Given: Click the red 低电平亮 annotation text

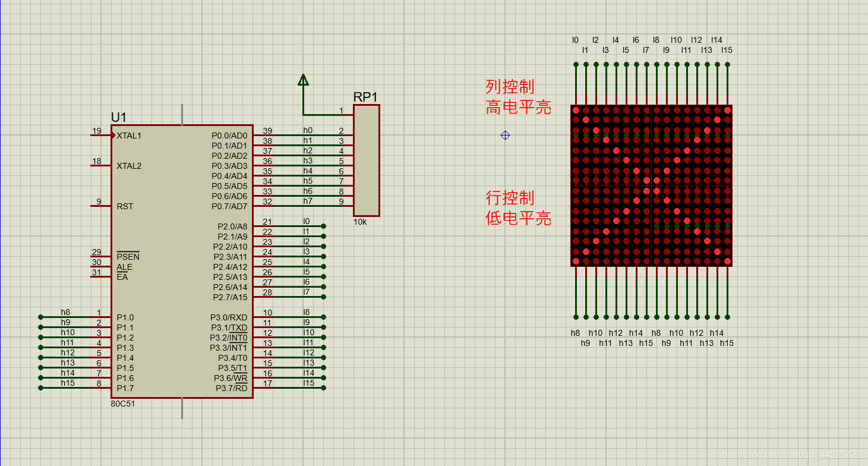Looking at the screenshot, I should click(x=519, y=218).
